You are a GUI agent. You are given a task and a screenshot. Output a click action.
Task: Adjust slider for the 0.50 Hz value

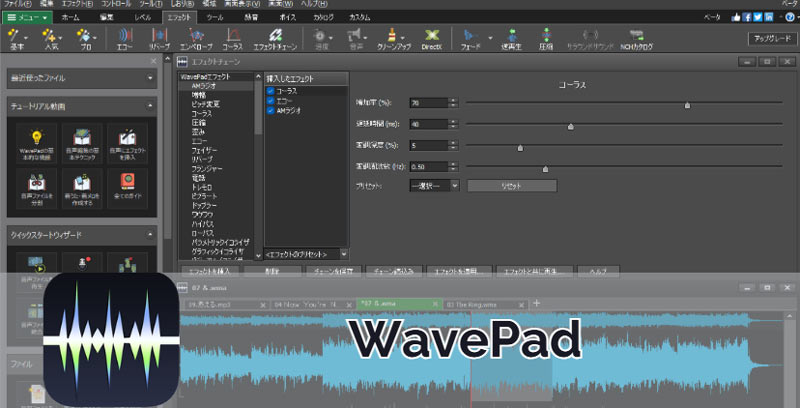[545, 169]
